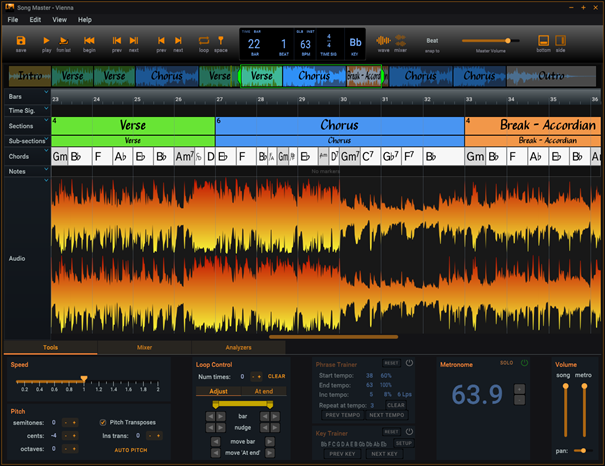Open the View menu
The width and height of the screenshot is (605, 466).
coord(59,19)
